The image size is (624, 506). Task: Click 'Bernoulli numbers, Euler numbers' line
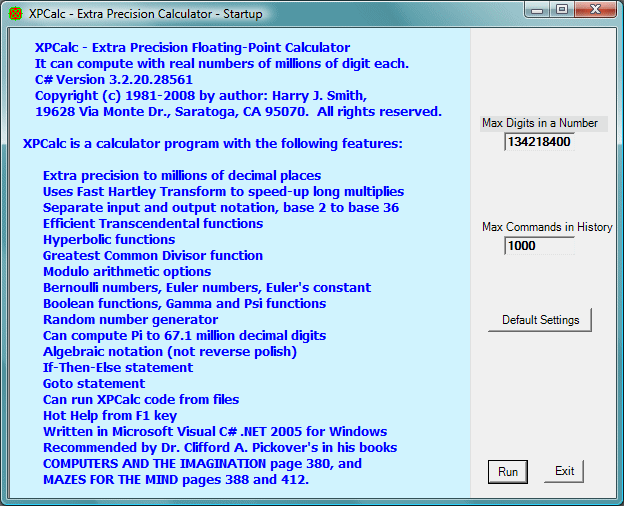207,287
